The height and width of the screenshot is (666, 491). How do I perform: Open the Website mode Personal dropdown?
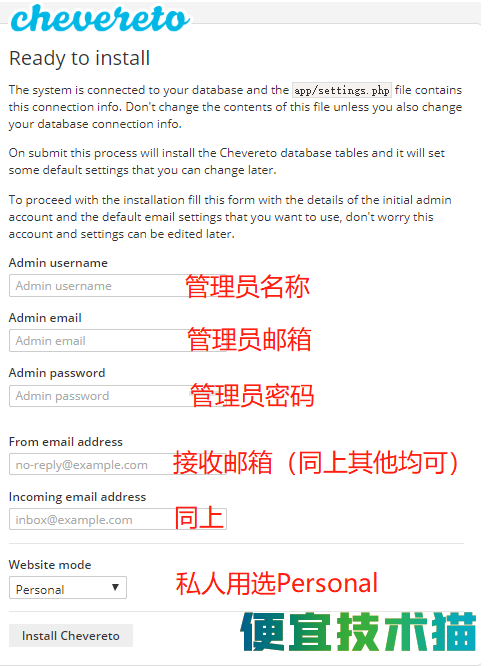coord(68,588)
